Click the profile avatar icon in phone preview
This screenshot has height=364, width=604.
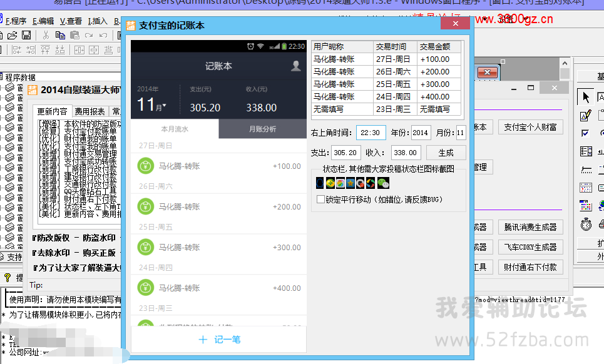[296, 66]
